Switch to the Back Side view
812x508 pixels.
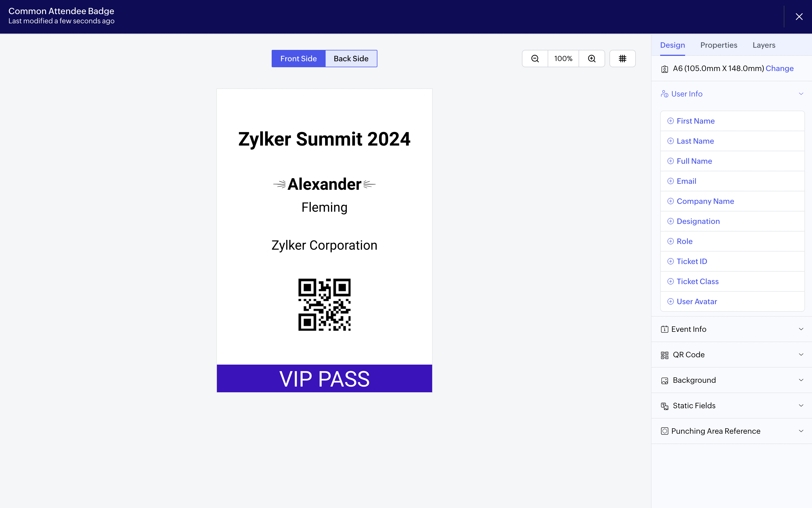(351, 59)
